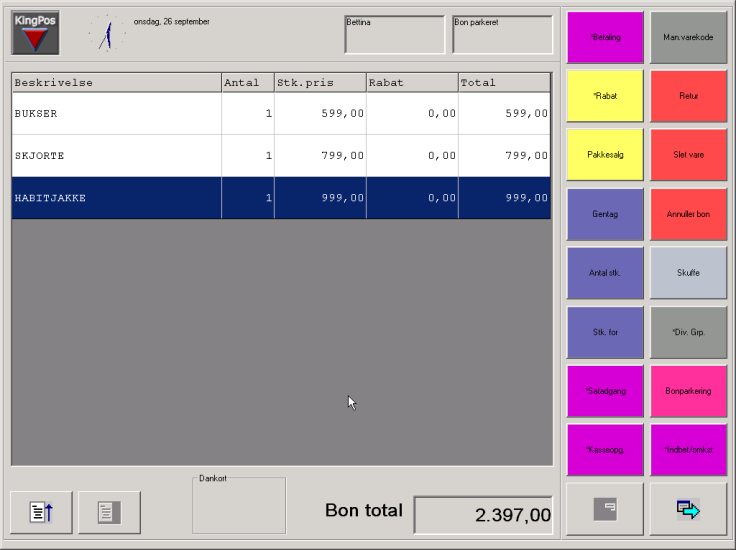This screenshot has width=736, height=550.
Task: Open the *Betaling payment button
Action: tap(605, 38)
